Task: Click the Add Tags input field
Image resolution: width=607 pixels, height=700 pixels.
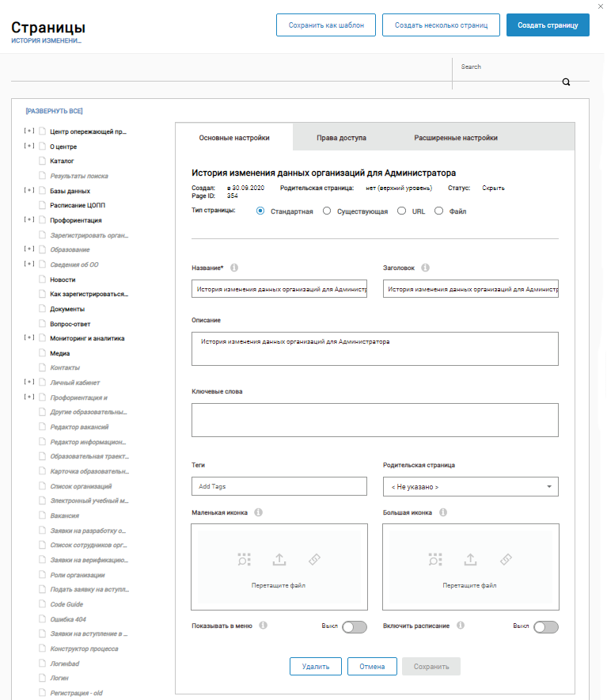Action: pyautogui.click(x=279, y=486)
